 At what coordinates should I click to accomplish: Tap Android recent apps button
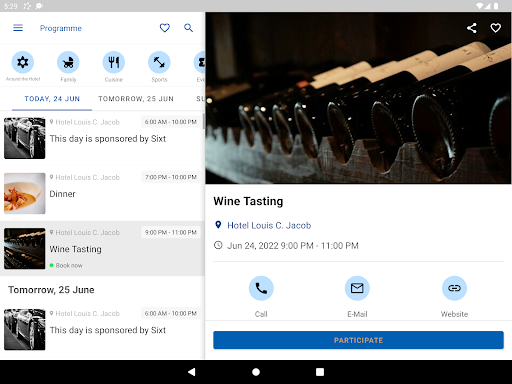click(320, 372)
